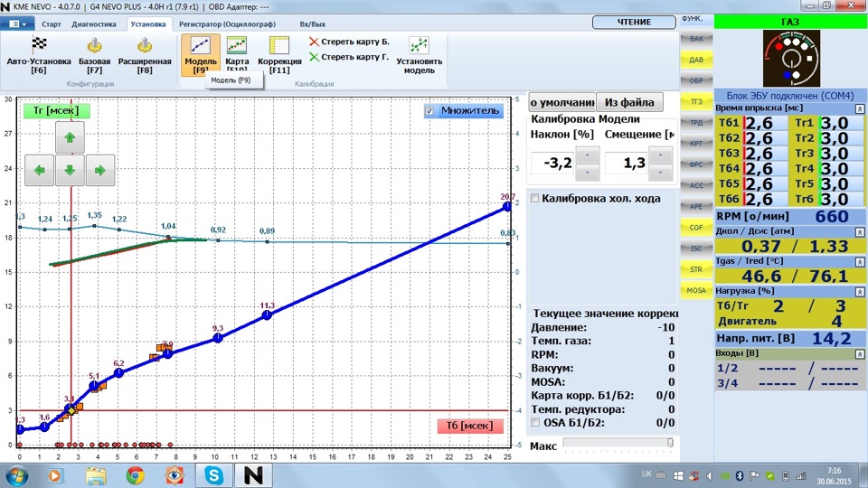Open the Регистратор (Осциллограф) tab
The height and width of the screenshot is (488, 868).
pyautogui.click(x=229, y=23)
